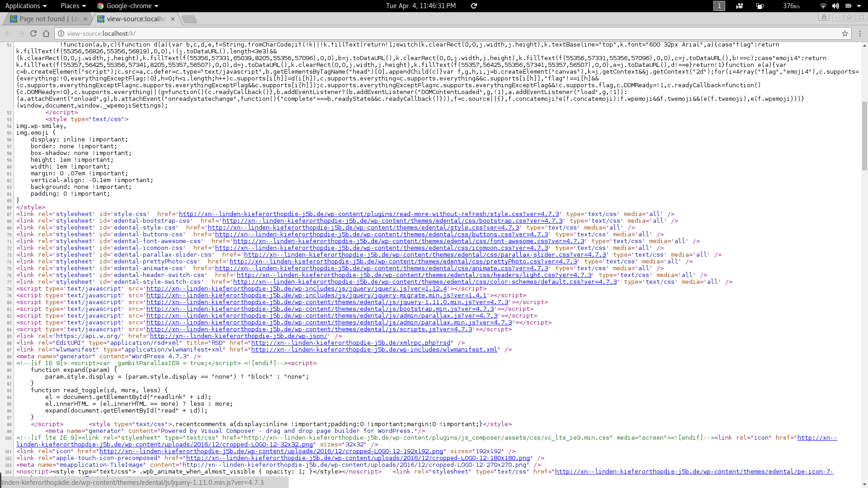Click the 'function read_toggle(id, more, less)' line
Image resolution: width=868 pixels, height=488 pixels.
coord(99,390)
